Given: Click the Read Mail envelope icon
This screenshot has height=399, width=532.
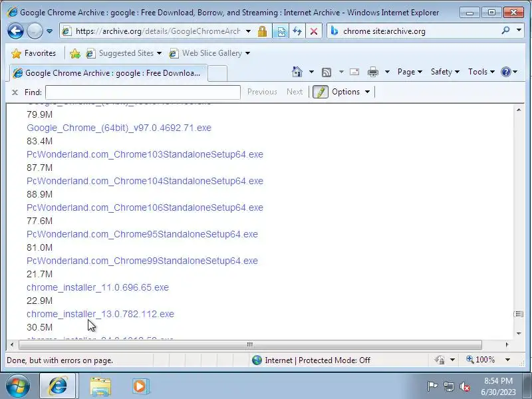Looking at the screenshot, I should coord(354,72).
